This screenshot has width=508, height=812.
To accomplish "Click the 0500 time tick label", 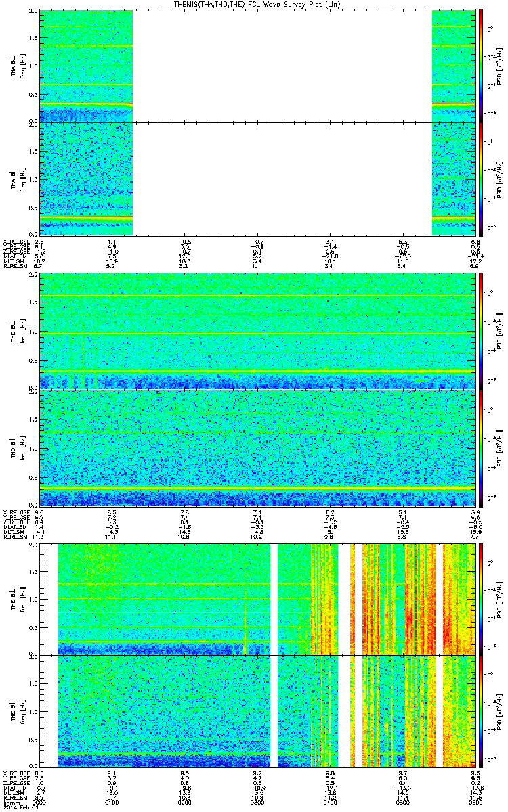I will click(x=404, y=803).
